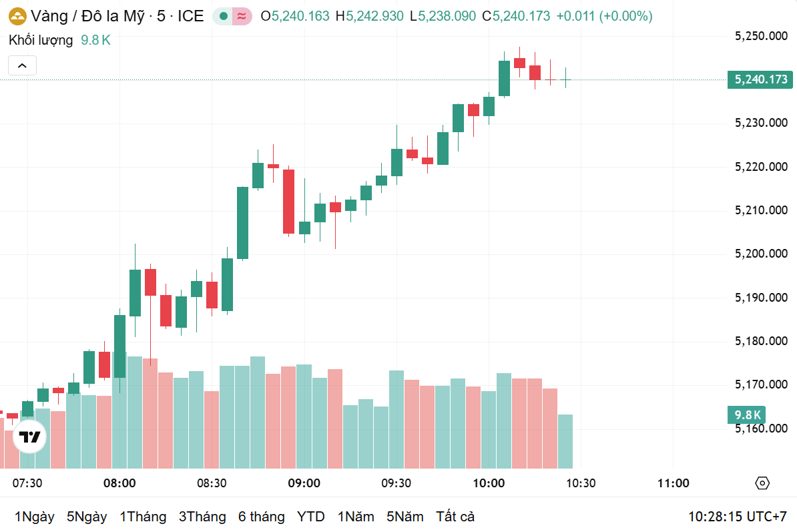Select the 5Năm range
797x532 pixels.
click(x=405, y=517)
